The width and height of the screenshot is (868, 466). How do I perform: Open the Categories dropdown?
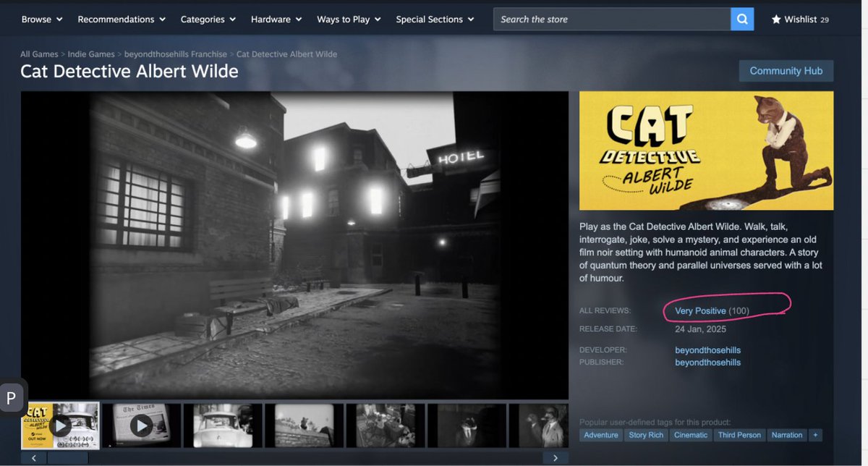coord(208,20)
